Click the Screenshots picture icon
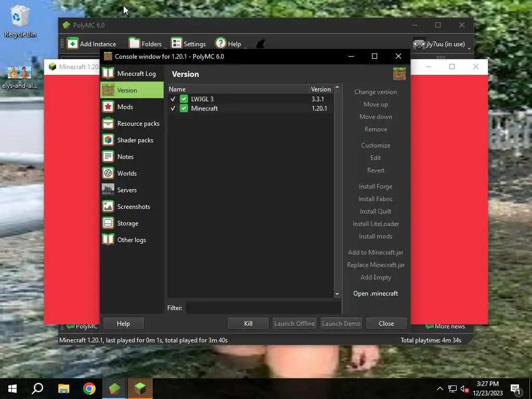The image size is (532, 399). pos(108,206)
